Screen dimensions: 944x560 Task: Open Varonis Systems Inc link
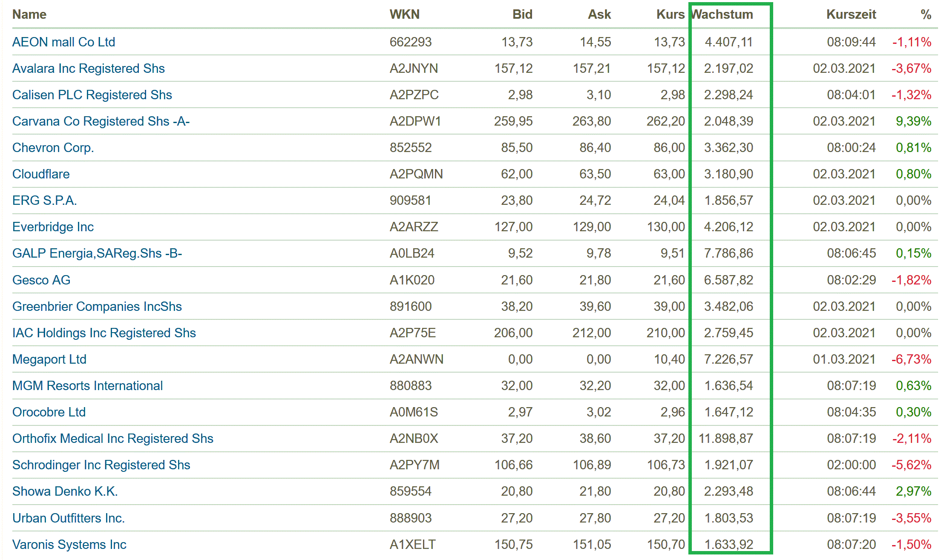[69, 545]
